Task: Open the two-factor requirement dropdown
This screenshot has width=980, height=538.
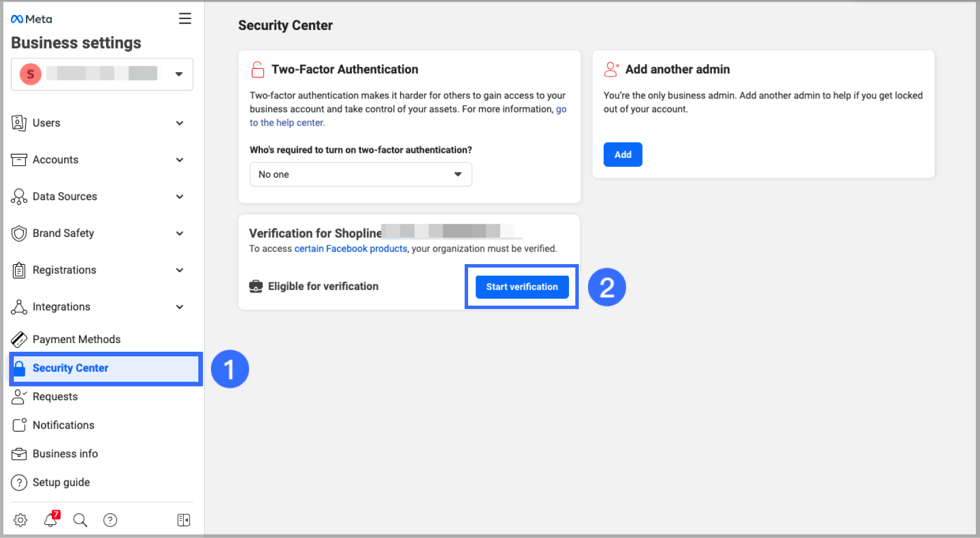Action: point(360,174)
